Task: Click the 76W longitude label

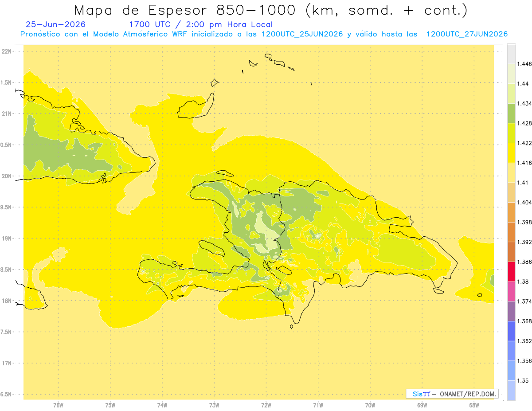Action: pyautogui.click(x=58, y=405)
